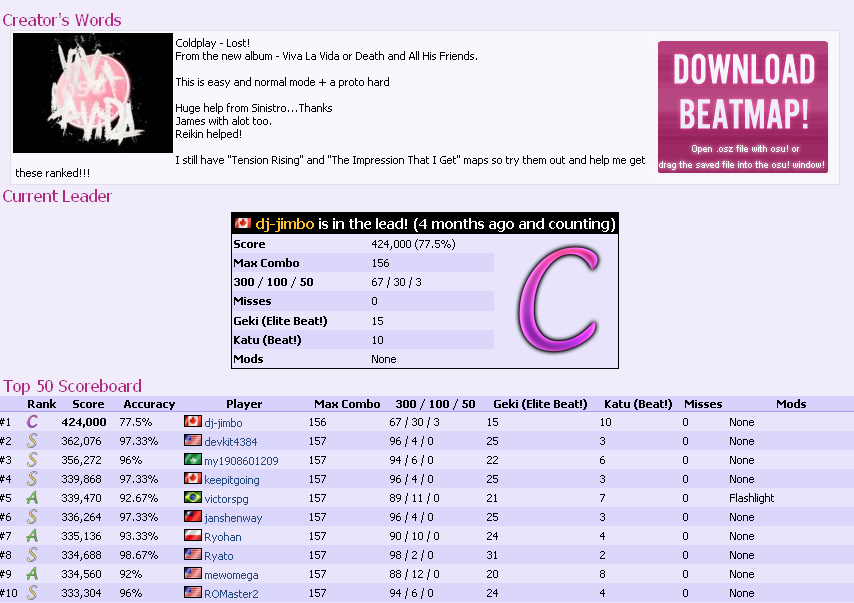Click the Mods column header
The height and width of the screenshot is (603, 854).
tap(791, 404)
